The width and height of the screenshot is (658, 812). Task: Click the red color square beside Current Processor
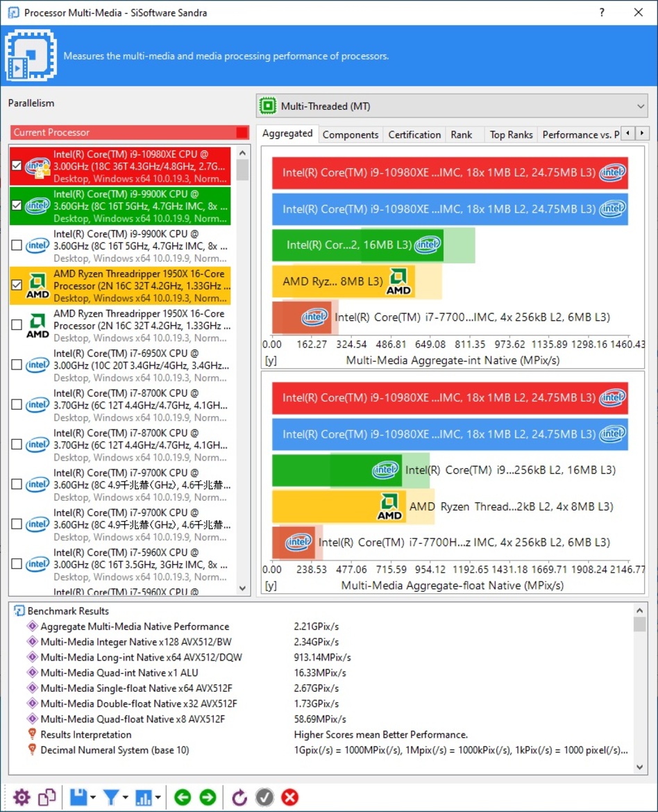click(x=242, y=133)
